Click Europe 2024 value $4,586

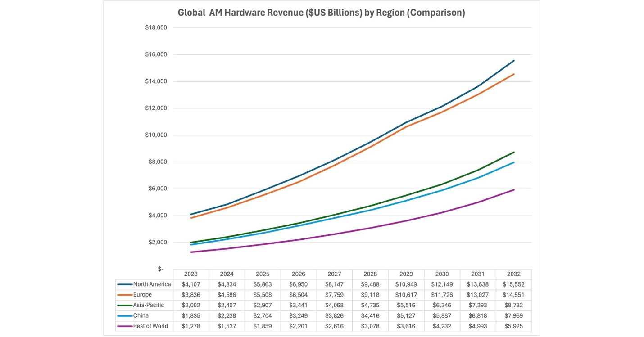[227, 295]
